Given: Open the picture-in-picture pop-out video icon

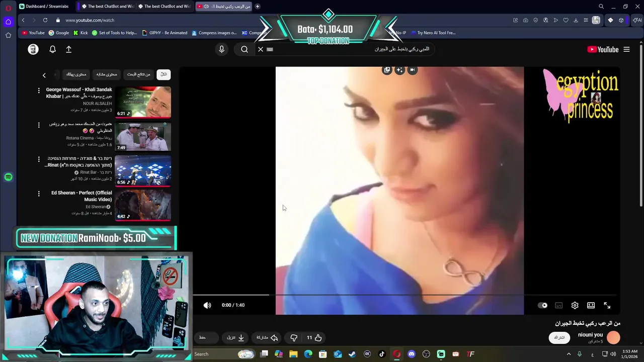Looking at the screenshot, I should [387, 70].
